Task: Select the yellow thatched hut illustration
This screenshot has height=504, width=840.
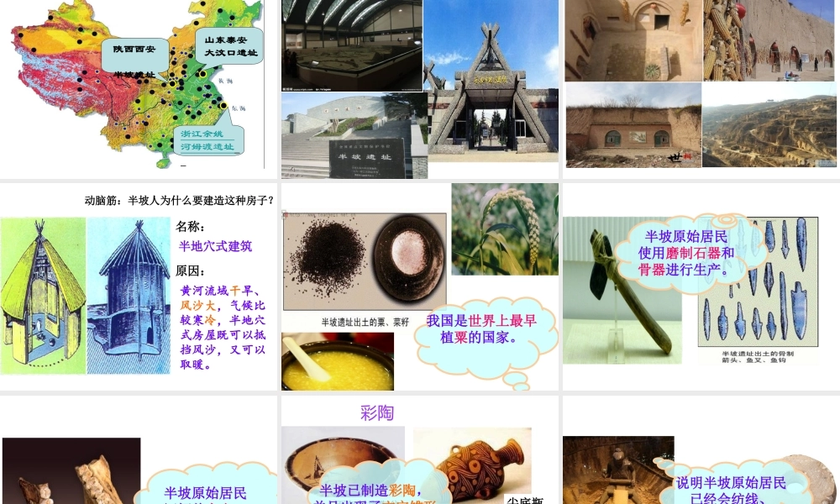Action: click(x=43, y=296)
